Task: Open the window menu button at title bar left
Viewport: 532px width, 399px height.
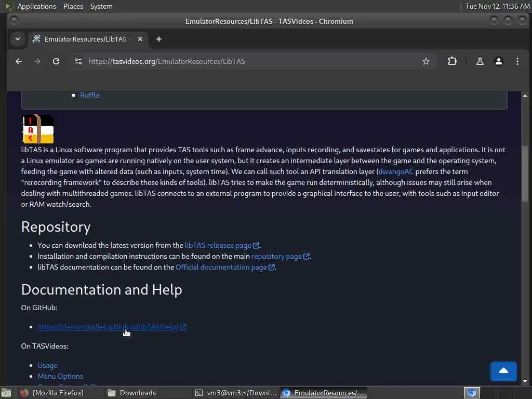Action: point(14,21)
